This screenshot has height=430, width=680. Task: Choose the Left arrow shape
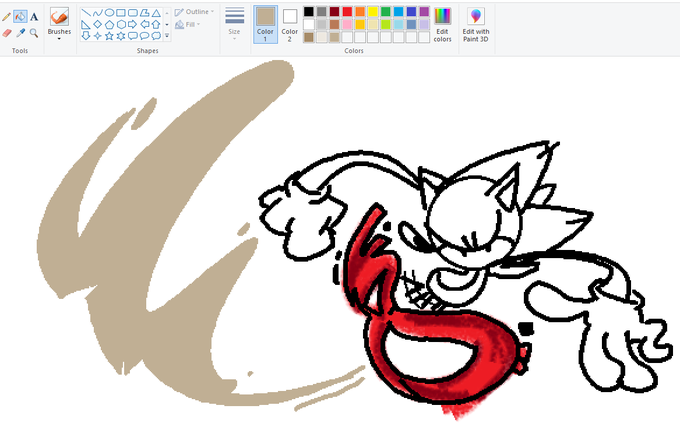144,24
